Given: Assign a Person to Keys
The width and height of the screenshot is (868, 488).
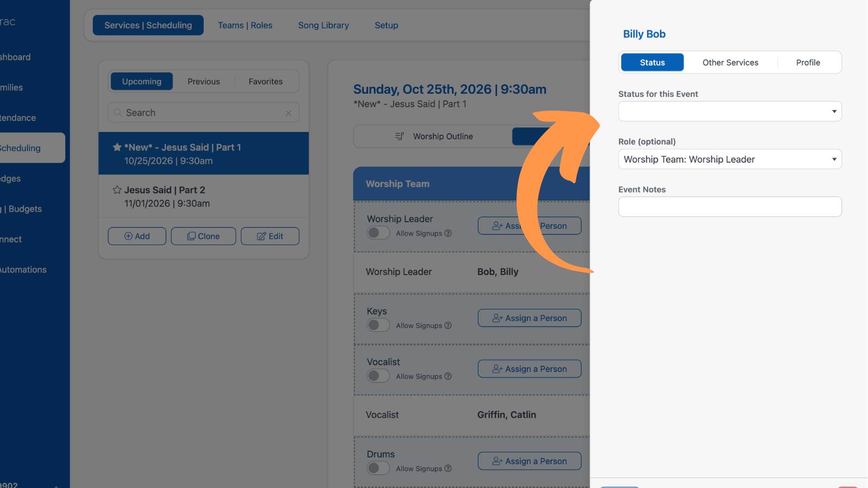Looking at the screenshot, I should (529, 318).
